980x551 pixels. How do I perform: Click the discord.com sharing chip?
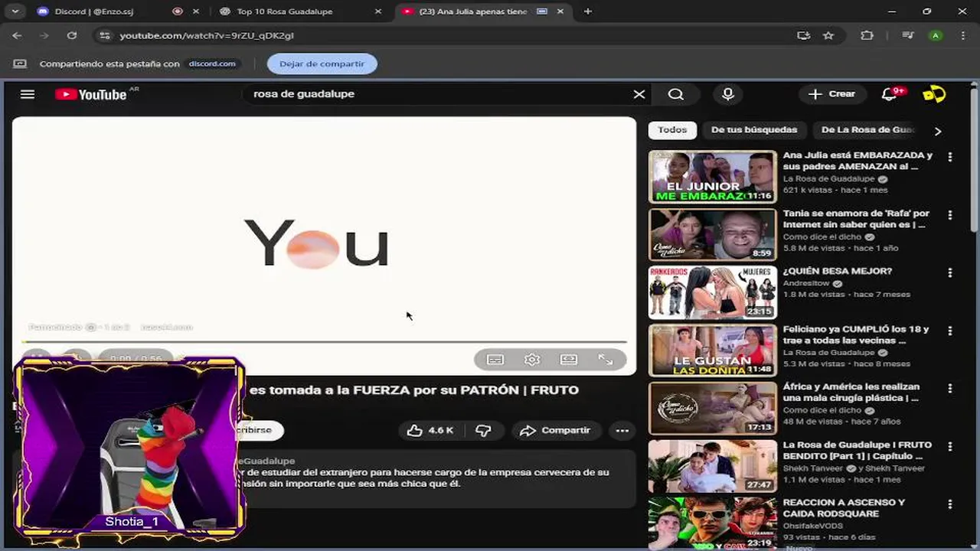click(212, 64)
